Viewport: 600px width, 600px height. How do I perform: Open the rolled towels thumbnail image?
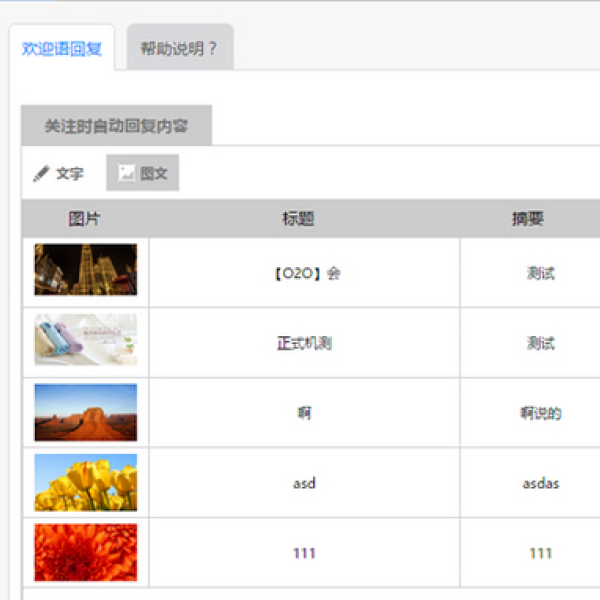click(86, 340)
